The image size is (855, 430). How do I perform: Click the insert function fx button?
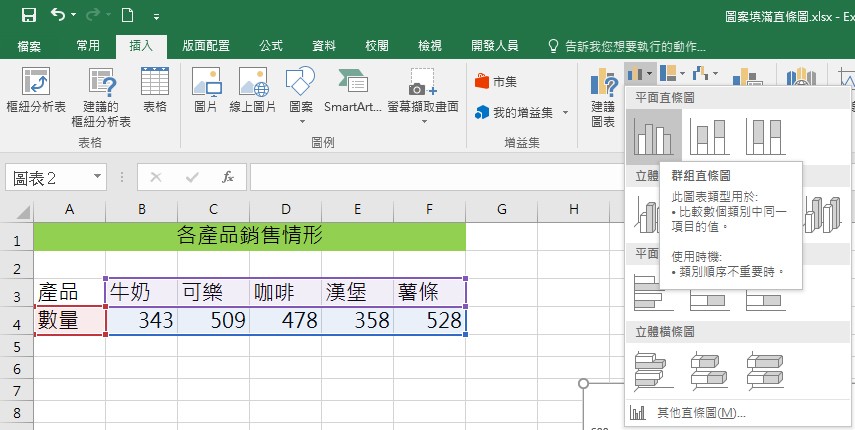click(228, 177)
